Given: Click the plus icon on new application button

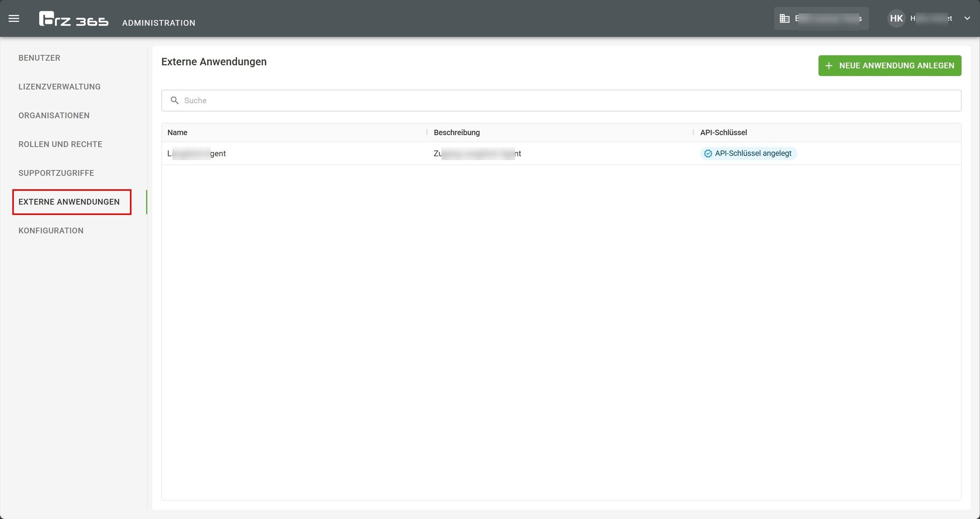Looking at the screenshot, I should coord(829,66).
